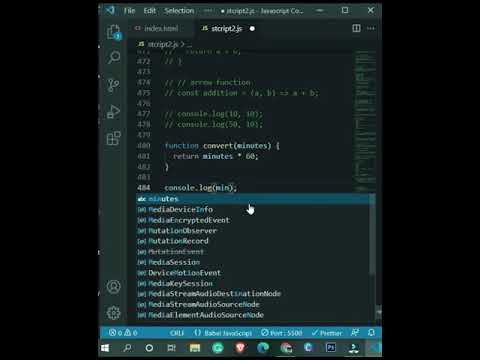This screenshot has height=360, width=480.
Task: Click the Prettier status bar item
Action: (327, 333)
